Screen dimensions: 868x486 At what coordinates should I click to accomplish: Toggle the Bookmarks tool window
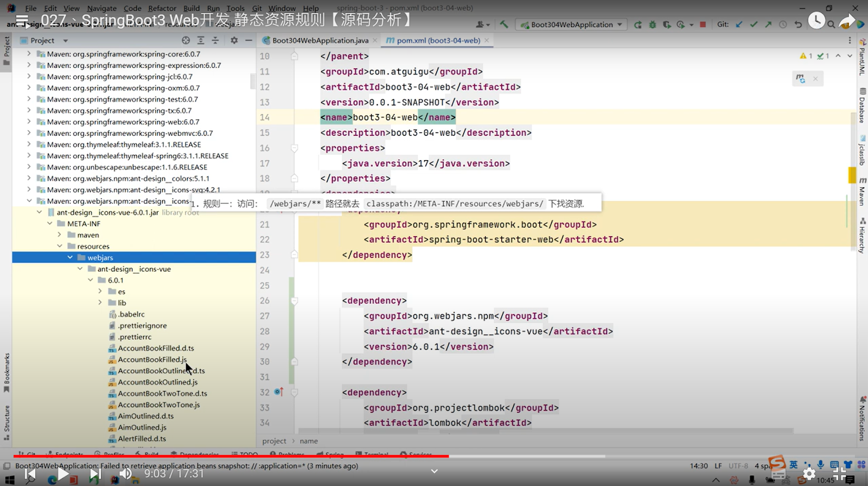point(7,373)
